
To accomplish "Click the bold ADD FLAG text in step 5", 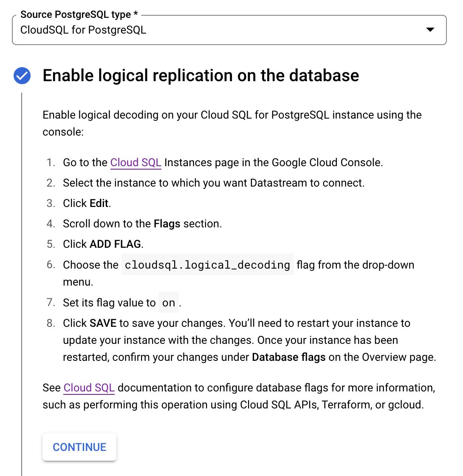I will (115, 244).
